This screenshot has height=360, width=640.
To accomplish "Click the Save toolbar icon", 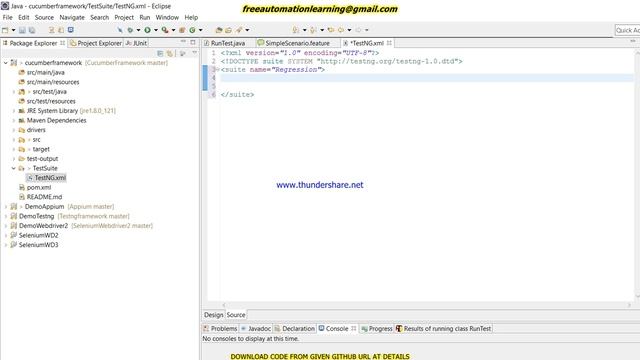I will click(x=22, y=30).
